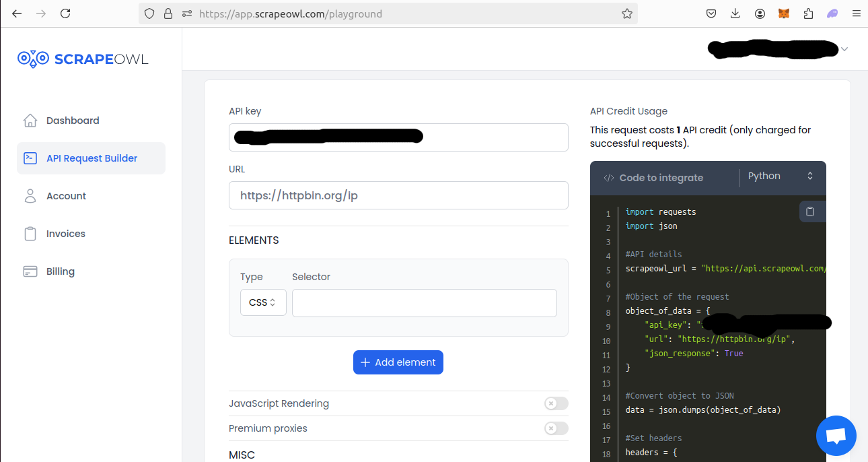Click the '#API details' comment line
Image resolution: width=868 pixels, height=462 pixels.
653,254
